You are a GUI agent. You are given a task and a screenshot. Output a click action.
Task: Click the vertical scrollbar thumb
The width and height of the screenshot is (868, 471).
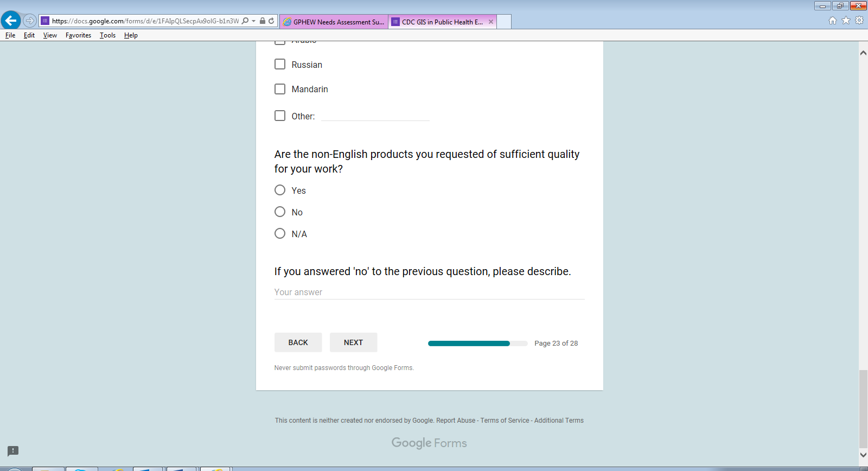tap(863, 409)
